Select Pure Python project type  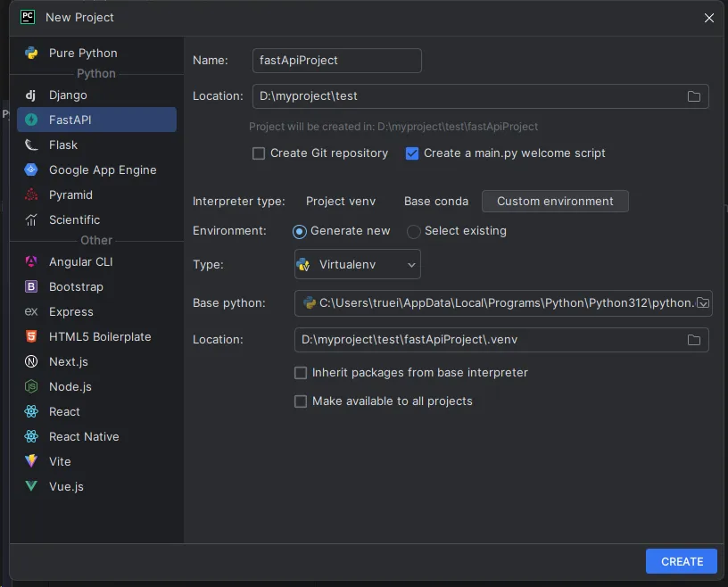click(x=96, y=53)
